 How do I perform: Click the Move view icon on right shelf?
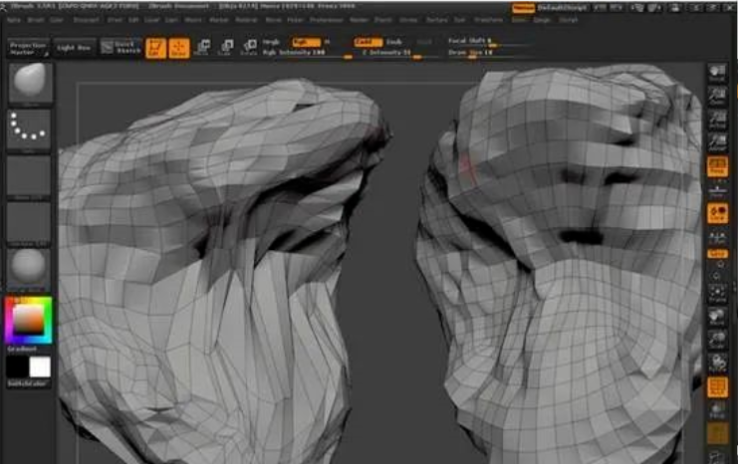coord(717,317)
